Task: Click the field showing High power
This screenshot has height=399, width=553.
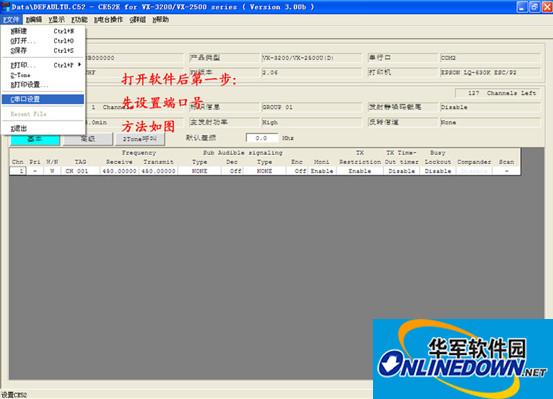Action: [x=311, y=122]
